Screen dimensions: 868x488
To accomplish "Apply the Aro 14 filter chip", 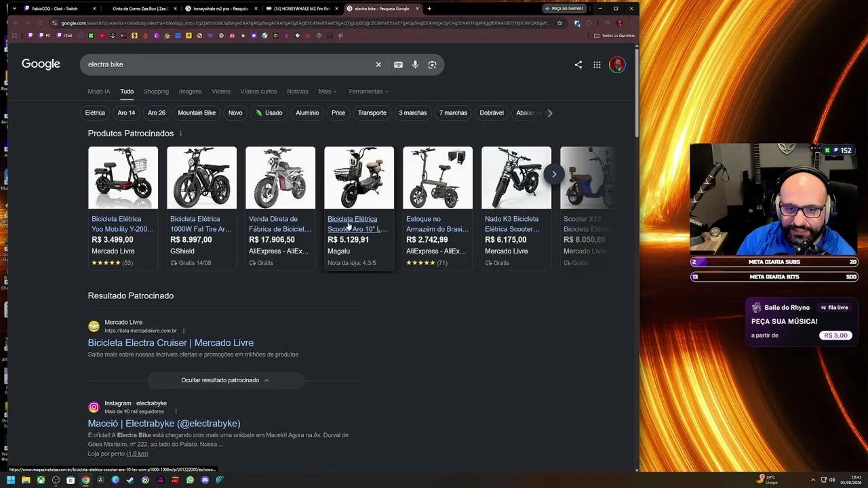I will (126, 113).
